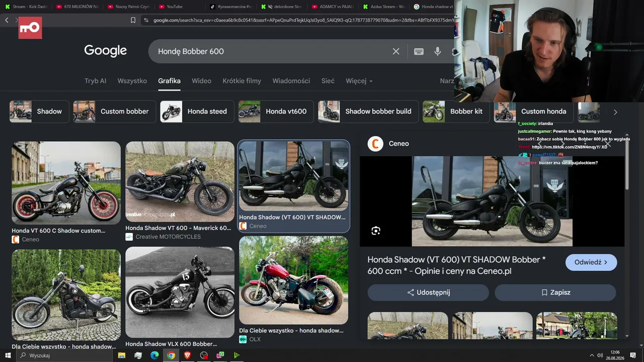Open site settings icon beside the URL
Screen dimensions: 644x362
tap(146, 20)
